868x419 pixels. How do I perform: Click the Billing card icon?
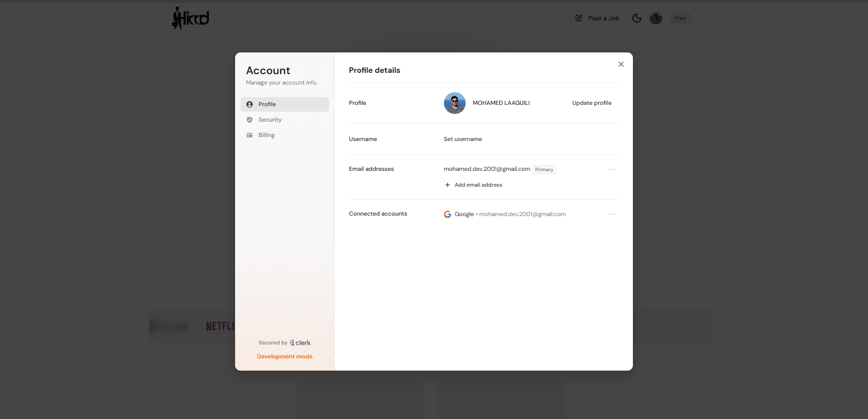(x=250, y=135)
